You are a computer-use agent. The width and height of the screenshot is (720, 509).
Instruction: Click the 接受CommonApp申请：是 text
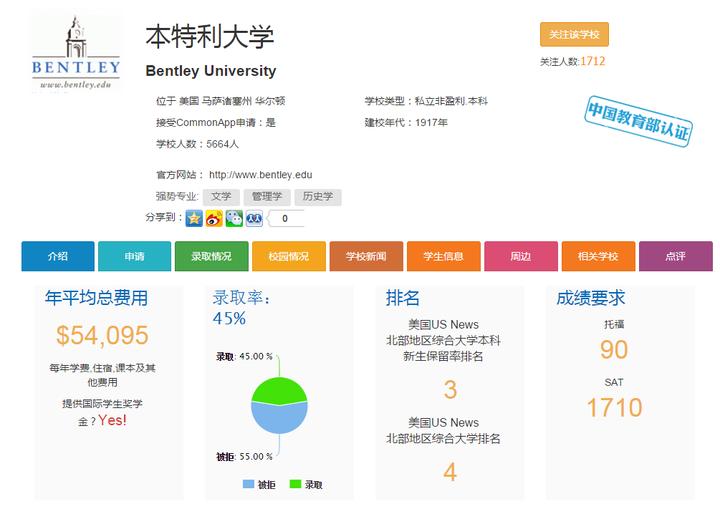pyautogui.click(x=216, y=123)
